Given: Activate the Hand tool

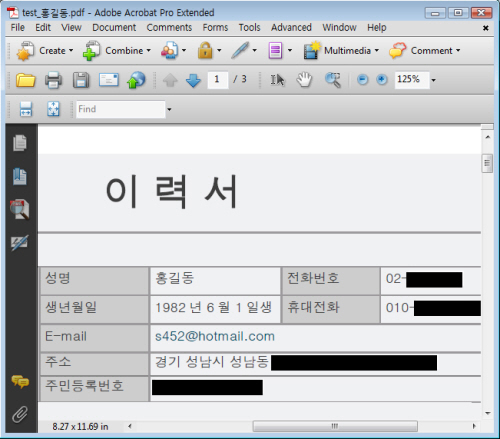Looking at the screenshot, I should click(x=304, y=80).
